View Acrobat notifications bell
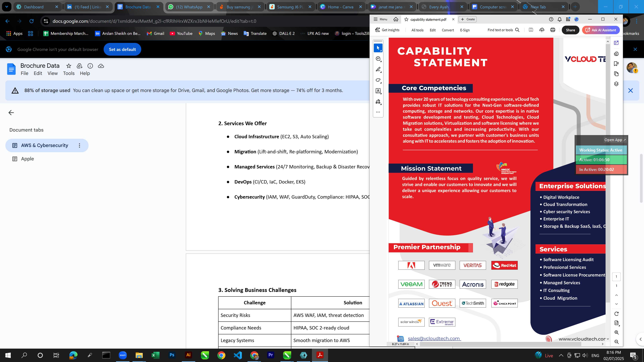This screenshot has width=644, height=362. [x=559, y=19]
